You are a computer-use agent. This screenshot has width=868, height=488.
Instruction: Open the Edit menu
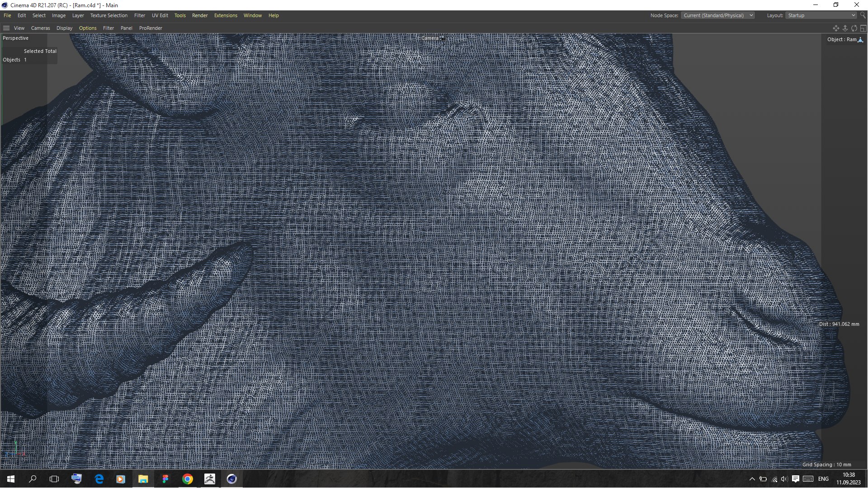tap(22, 15)
